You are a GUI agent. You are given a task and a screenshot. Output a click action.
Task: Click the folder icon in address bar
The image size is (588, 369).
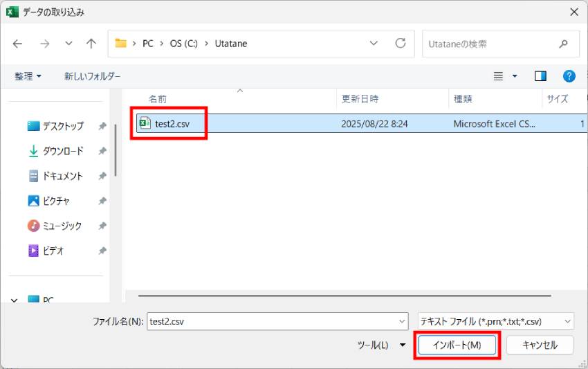120,43
